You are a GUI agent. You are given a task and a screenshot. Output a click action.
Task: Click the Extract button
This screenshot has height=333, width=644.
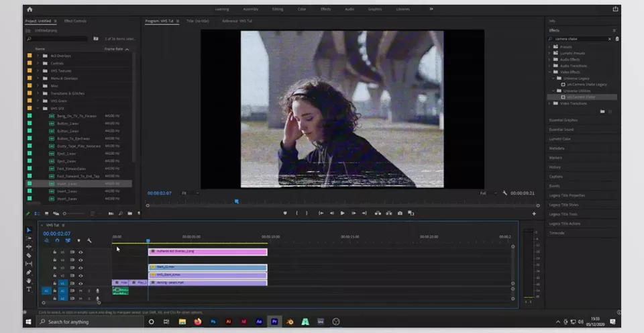coord(388,213)
